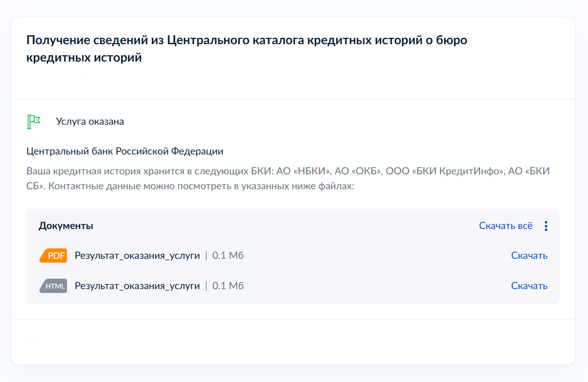The height and width of the screenshot is (382, 588).
Task: Click the page title about Центральный каталог
Action: point(247,49)
